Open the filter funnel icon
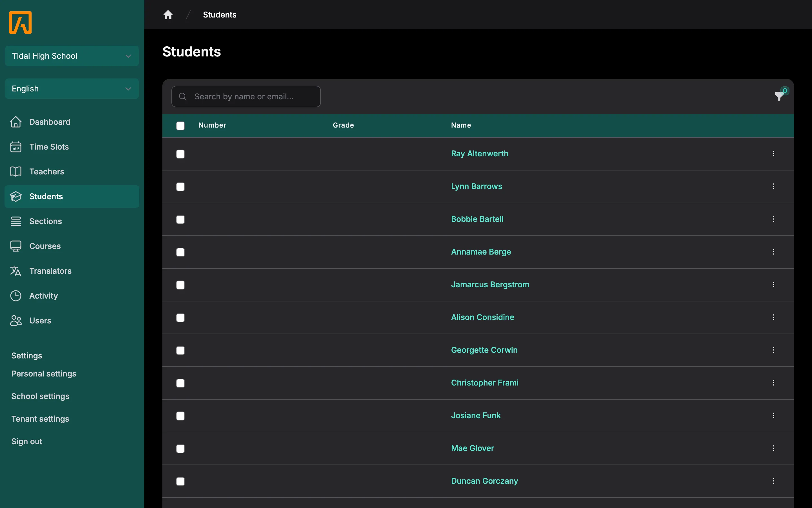 pos(779,96)
